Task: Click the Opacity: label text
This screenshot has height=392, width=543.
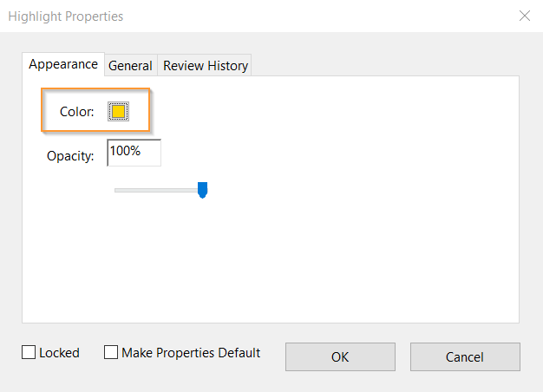Action: (x=70, y=156)
